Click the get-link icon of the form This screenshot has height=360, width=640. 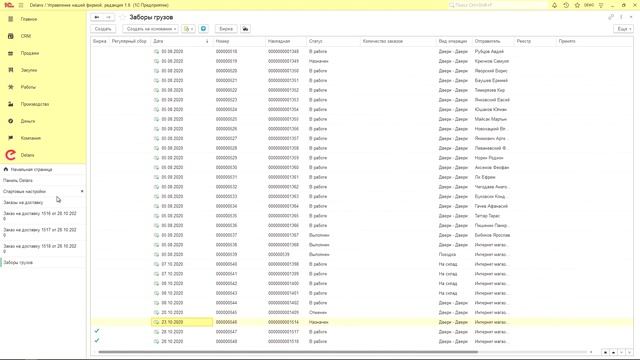611,17
